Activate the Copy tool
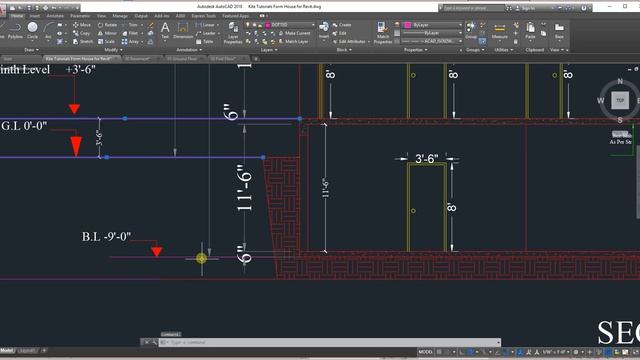640x360 pixels. (82, 33)
